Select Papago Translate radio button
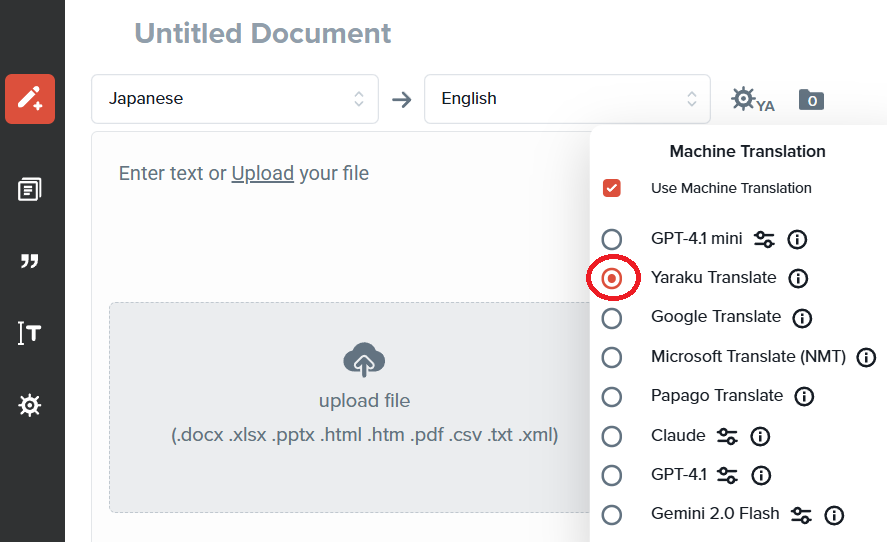Screen dimensions: 887x542 click(612, 396)
